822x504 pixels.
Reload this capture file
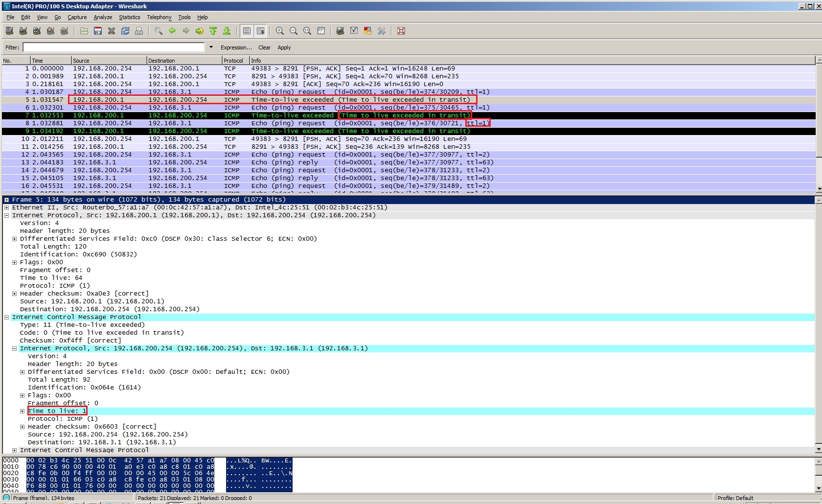[125, 31]
